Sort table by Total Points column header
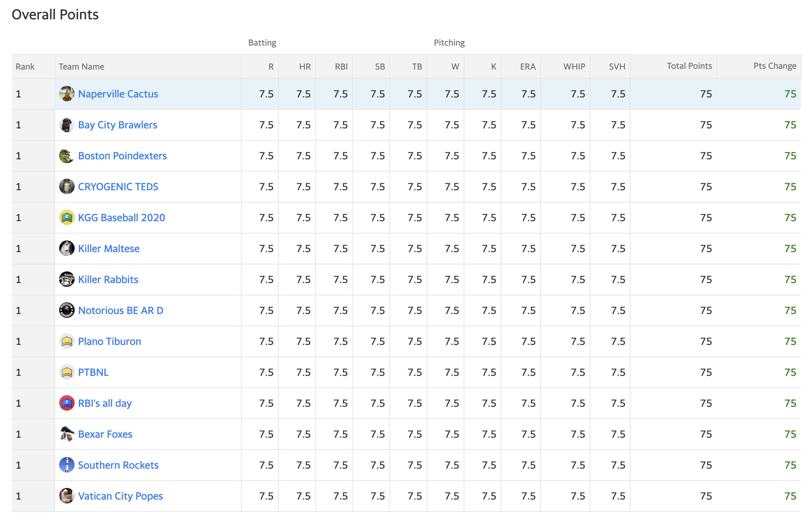 [689, 66]
